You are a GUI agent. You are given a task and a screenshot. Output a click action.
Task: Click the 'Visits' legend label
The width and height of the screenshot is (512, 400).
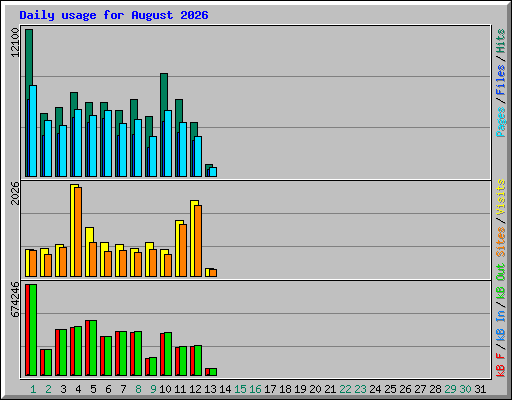(x=500, y=197)
